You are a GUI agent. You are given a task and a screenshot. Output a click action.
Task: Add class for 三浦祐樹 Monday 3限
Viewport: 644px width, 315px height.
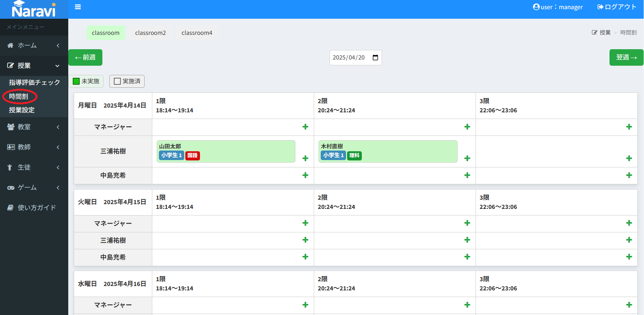[x=629, y=158]
